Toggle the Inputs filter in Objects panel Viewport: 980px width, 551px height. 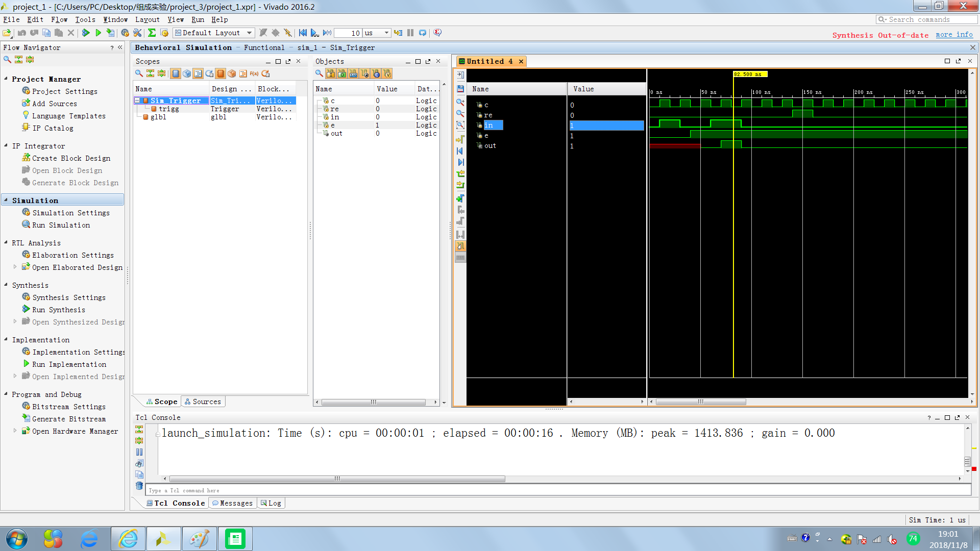point(331,73)
